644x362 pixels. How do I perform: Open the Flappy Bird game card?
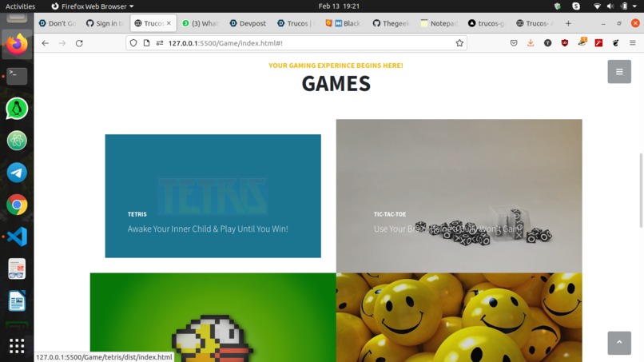point(213,317)
